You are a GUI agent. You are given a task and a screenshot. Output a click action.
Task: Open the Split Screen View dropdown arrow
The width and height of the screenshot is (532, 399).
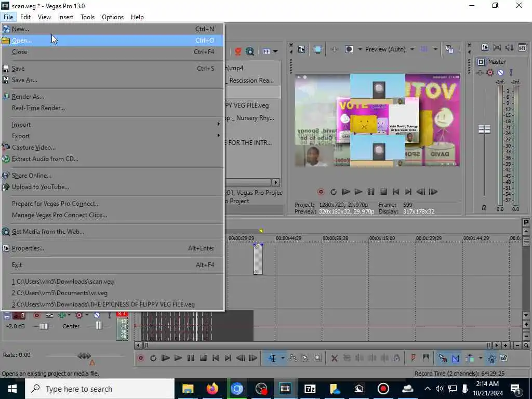pyautogui.click(x=361, y=49)
